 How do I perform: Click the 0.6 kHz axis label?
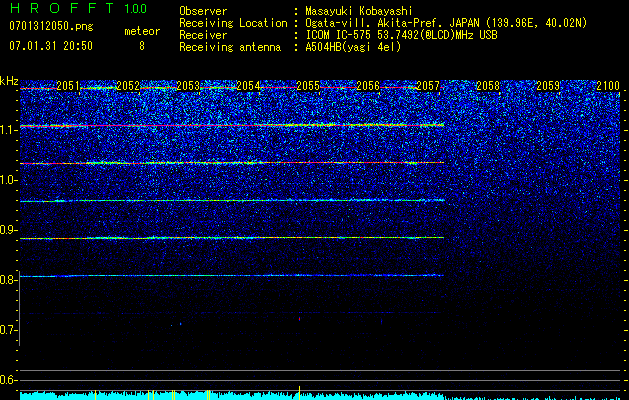pos(9,380)
